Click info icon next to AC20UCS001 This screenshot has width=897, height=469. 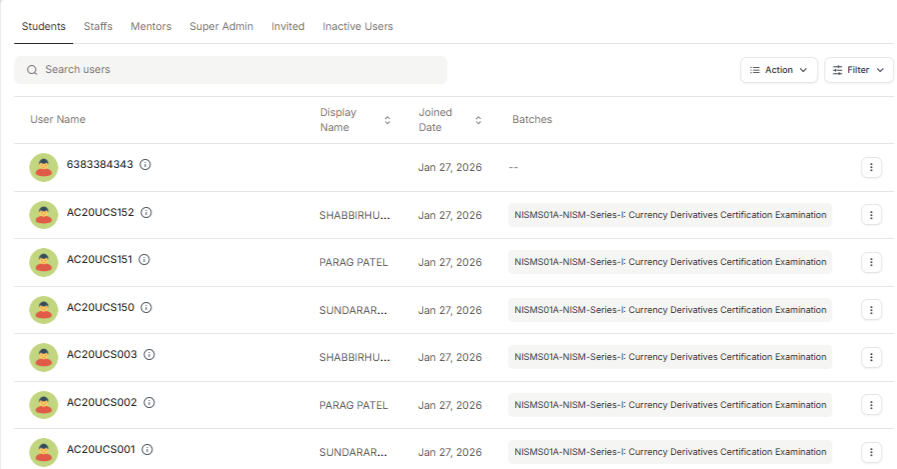pyautogui.click(x=146, y=450)
